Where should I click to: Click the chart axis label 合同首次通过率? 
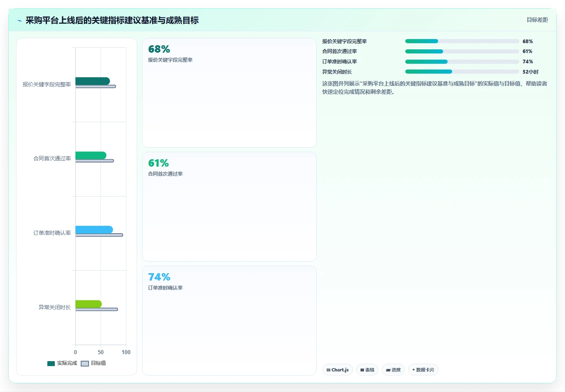52,158
